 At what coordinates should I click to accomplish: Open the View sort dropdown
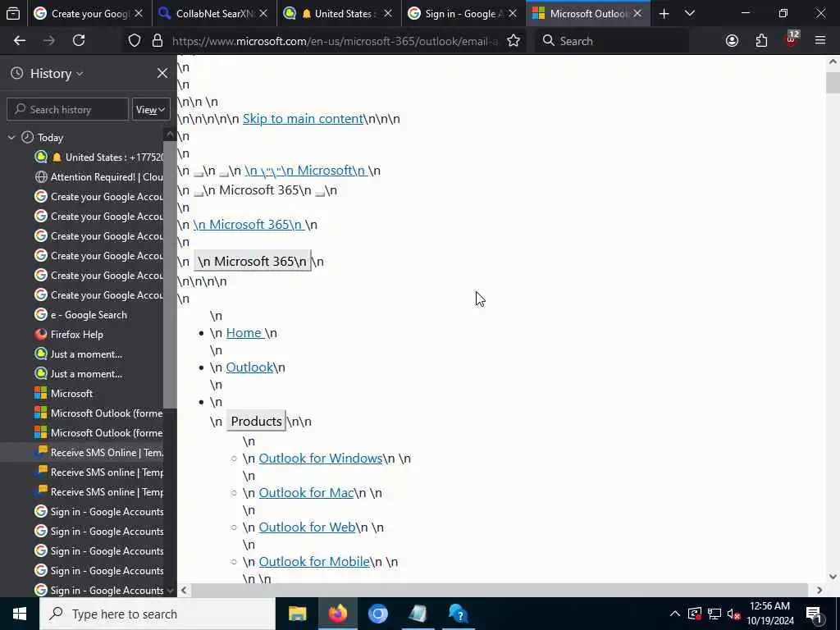coord(151,110)
